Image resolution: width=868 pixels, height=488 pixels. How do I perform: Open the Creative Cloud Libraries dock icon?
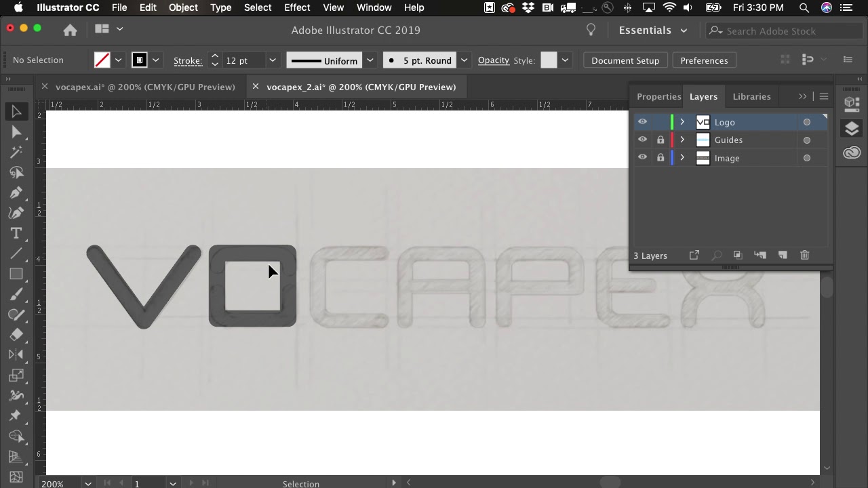point(852,152)
